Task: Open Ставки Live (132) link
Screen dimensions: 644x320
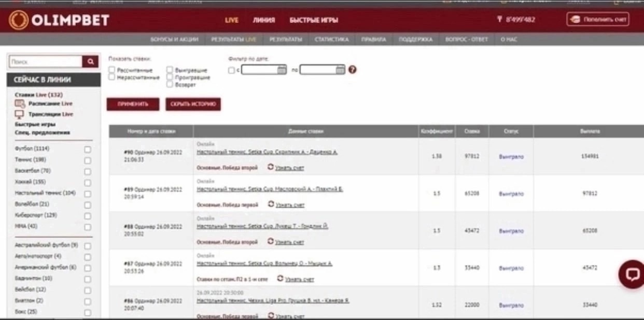Action: click(x=39, y=95)
